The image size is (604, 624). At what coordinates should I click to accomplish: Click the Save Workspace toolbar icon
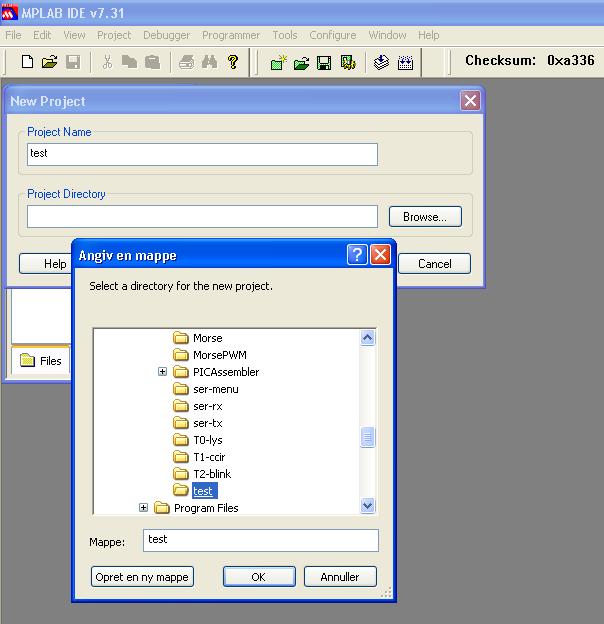point(324,62)
